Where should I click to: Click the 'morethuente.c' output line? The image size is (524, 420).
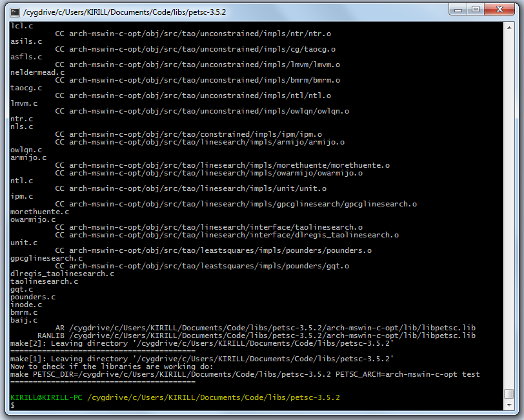pos(40,212)
